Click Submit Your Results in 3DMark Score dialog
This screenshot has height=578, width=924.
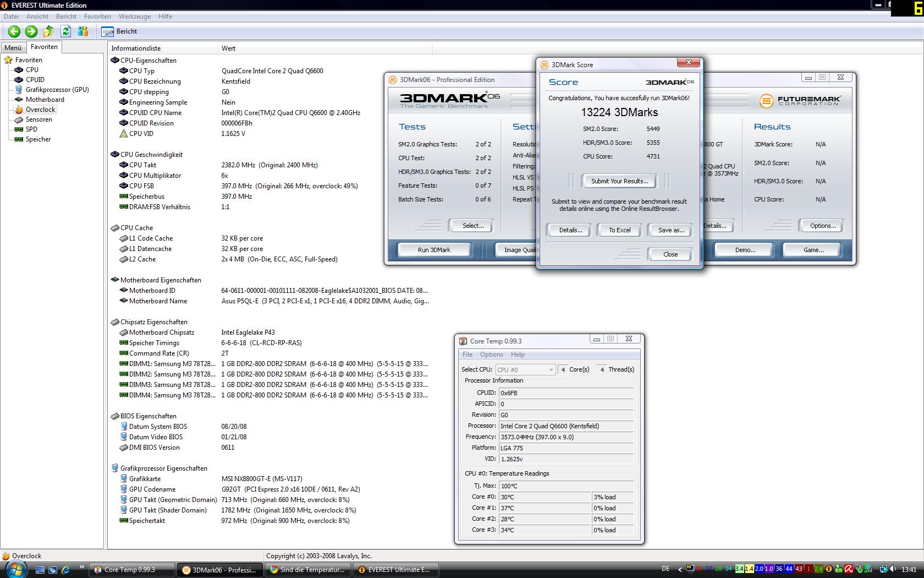619,181
